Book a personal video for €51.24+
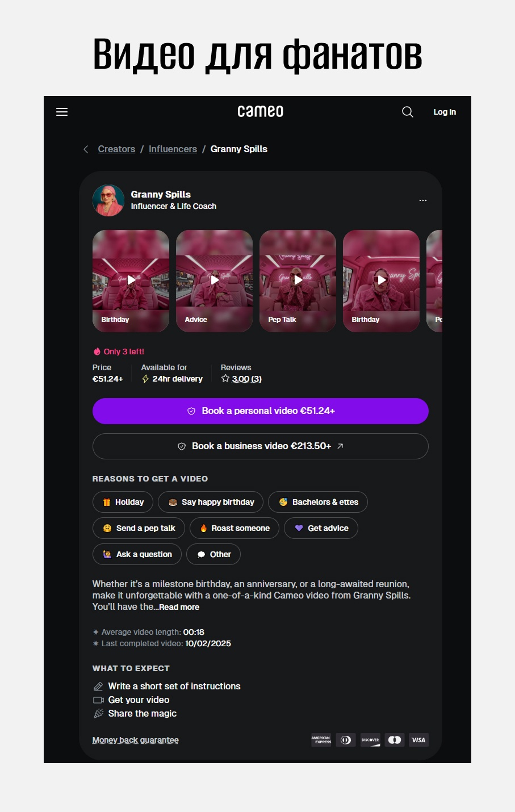Image resolution: width=515 pixels, height=812 pixels. click(261, 411)
